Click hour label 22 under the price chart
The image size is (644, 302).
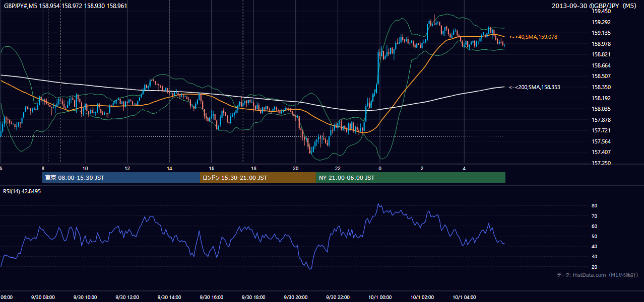338,169
